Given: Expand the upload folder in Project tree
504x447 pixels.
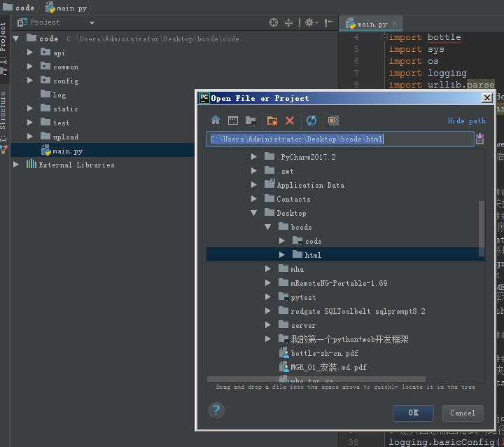Looking at the screenshot, I should (30, 136).
